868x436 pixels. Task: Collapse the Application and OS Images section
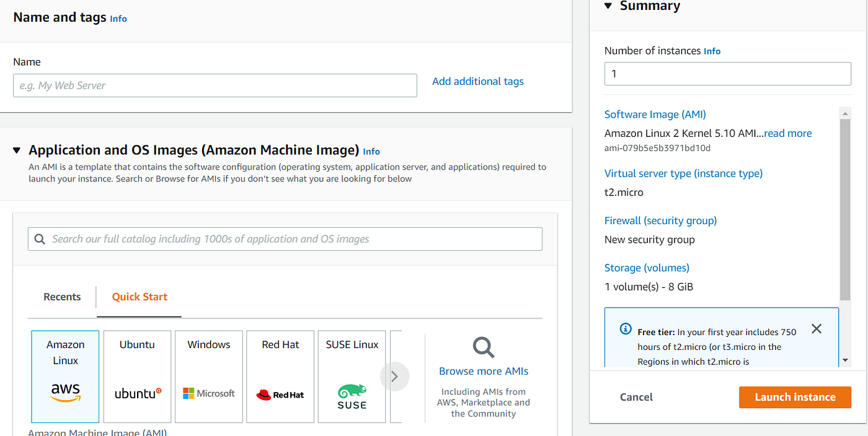tap(15, 150)
